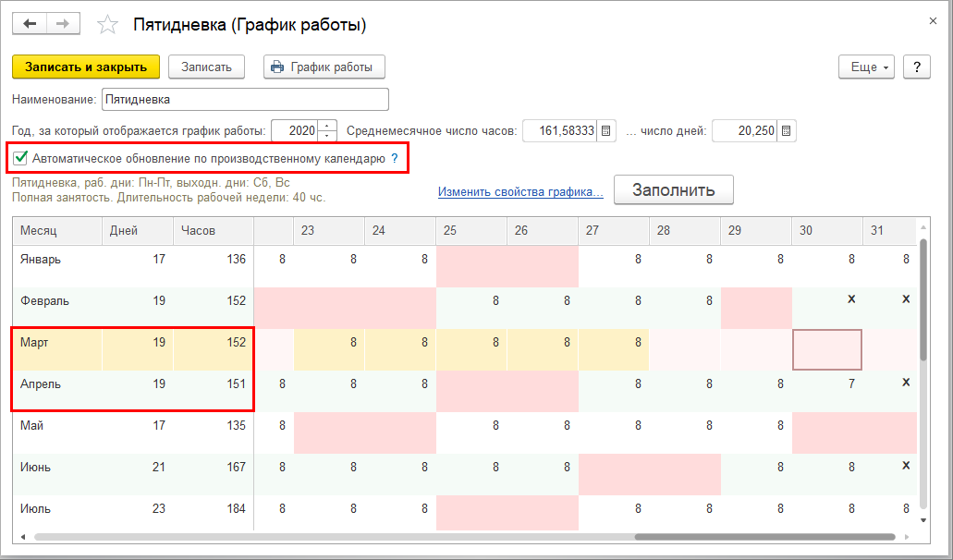
Task: Close the Пятидневка window
Action: 933,21
